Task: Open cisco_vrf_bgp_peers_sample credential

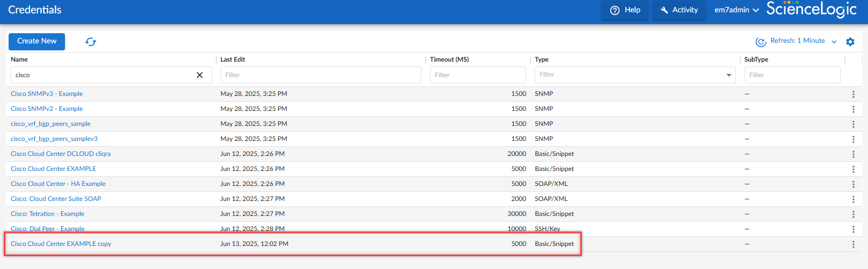Action: 50,124
